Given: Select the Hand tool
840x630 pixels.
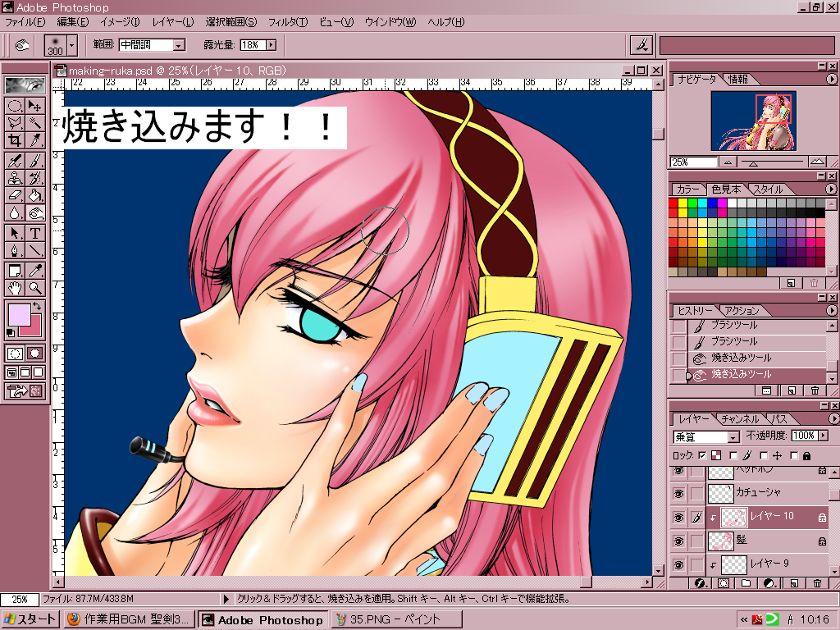Looking at the screenshot, I should point(15,288).
